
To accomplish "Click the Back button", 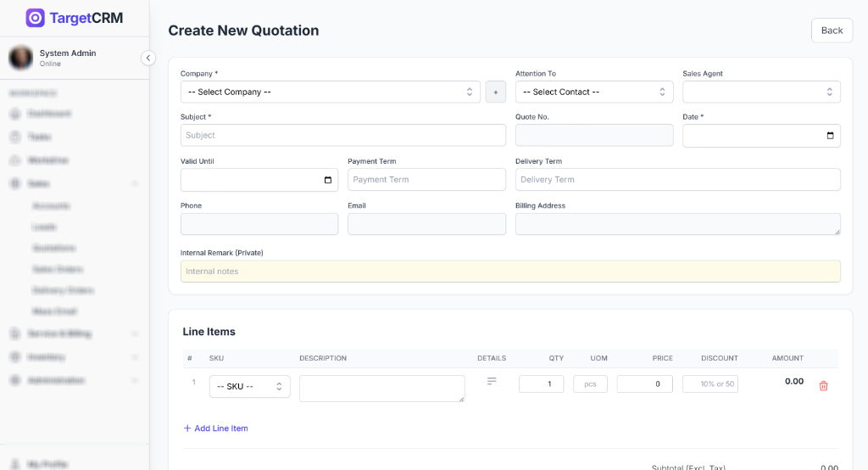I will point(832,31).
